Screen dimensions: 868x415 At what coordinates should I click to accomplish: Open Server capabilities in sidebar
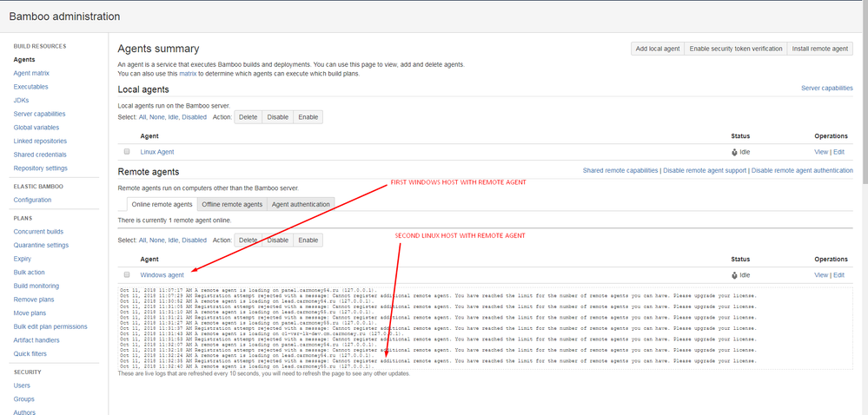coord(39,114)
